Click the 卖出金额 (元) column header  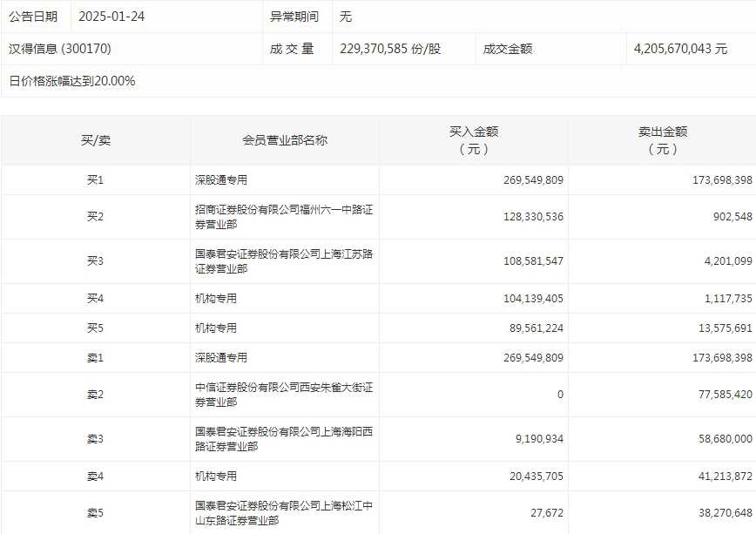tap(663, 140)
